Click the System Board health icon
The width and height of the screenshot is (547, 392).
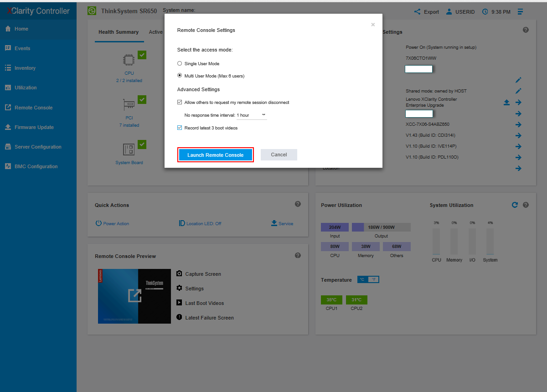[129, 150]
